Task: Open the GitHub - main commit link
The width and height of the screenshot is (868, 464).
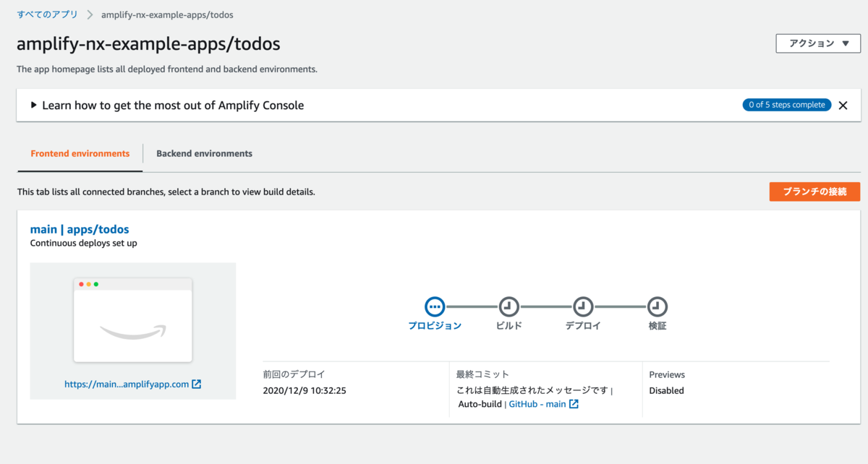Action: pyautogui.click(x=537, y=404)
